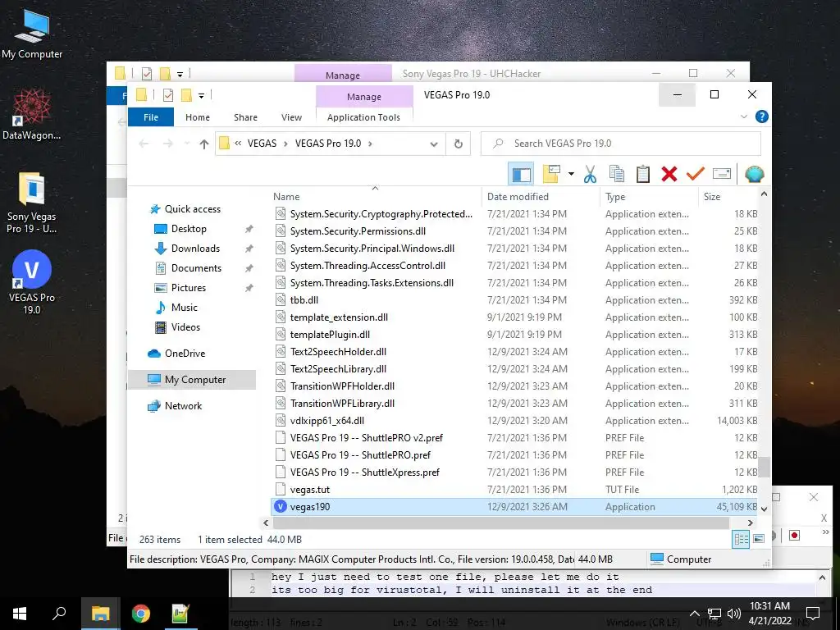Open the My Computer desktop icon
Screen dimensions: 840x630
tap(32, 34)
